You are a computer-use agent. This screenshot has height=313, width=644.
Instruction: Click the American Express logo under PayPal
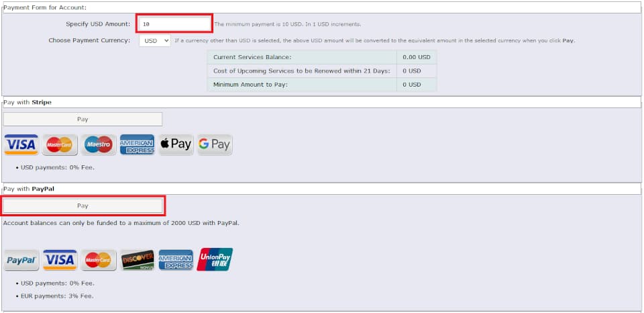[176, 260]
